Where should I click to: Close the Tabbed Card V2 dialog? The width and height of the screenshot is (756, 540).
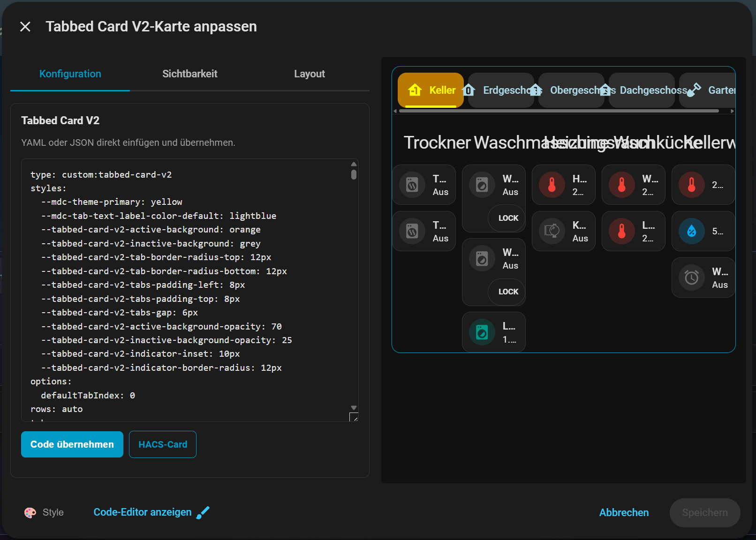coord(25,27)
